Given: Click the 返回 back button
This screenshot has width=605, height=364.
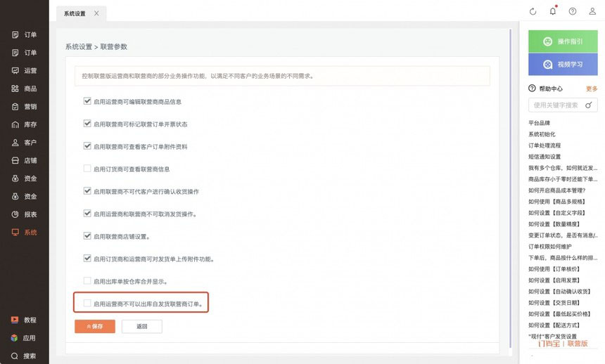Looking at the screenshot, I should click(x=142, y=326).
